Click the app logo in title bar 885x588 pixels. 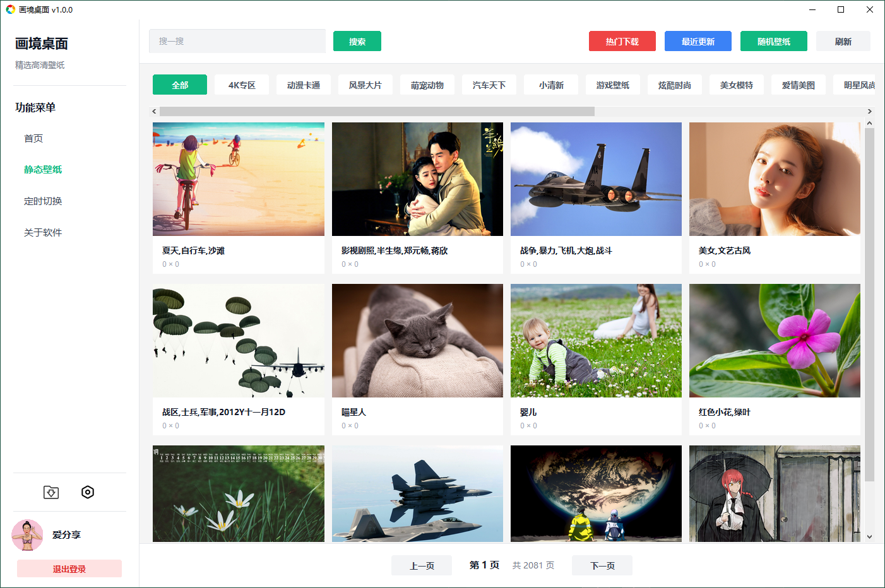pyautogui.click(x=10, y=9)
